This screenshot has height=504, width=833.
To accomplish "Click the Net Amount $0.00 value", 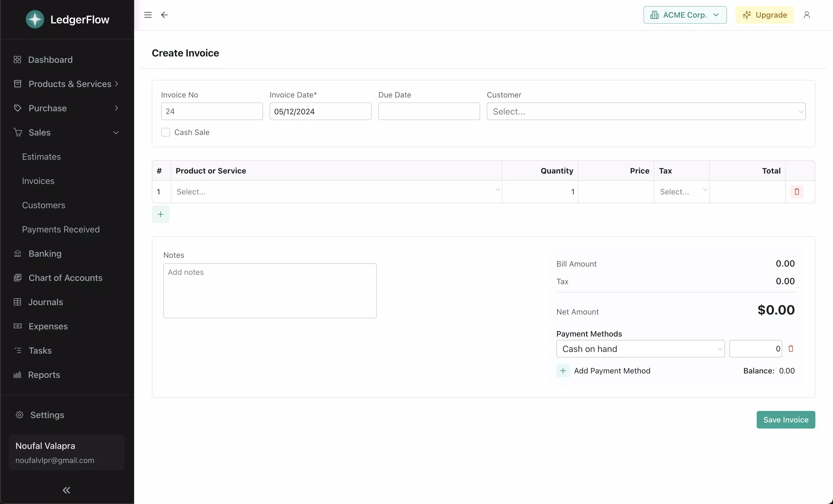I will 776,310.
